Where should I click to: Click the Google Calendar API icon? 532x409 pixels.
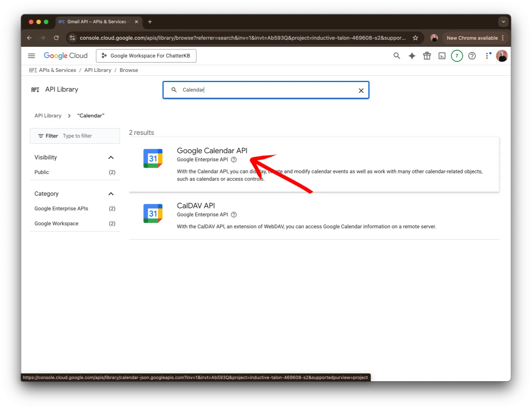tap(153, 158)
